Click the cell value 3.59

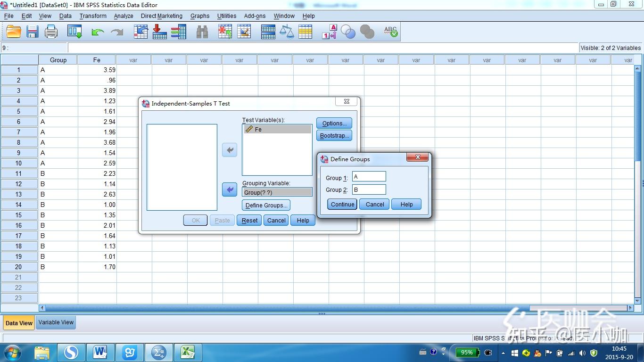(97, 70)
